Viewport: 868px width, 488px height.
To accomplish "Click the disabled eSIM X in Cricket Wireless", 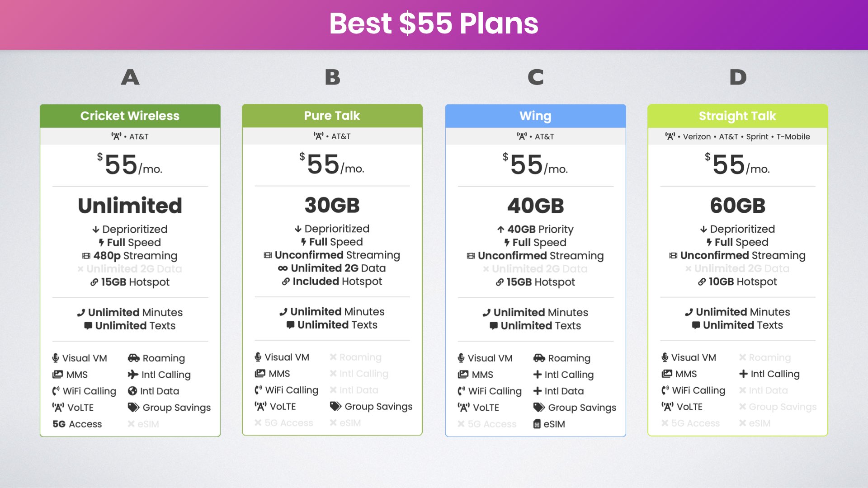I will click(131, 424).
